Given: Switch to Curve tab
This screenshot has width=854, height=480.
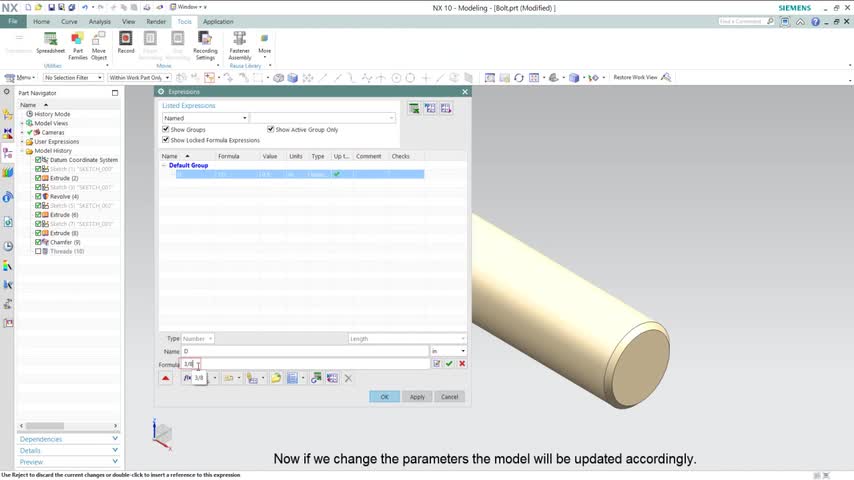Looking at the screenshot, I should click(x=69, y=22).
